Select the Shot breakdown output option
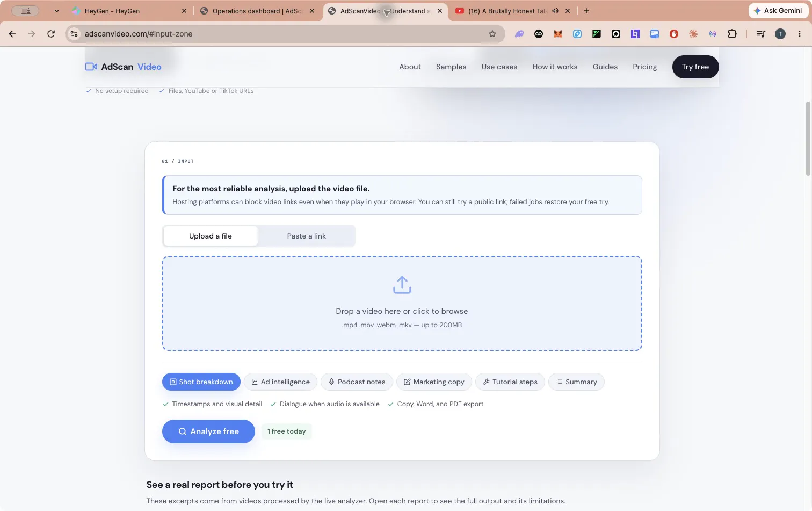The height and width of the screenshot is (511, 812). pos(201,382)
